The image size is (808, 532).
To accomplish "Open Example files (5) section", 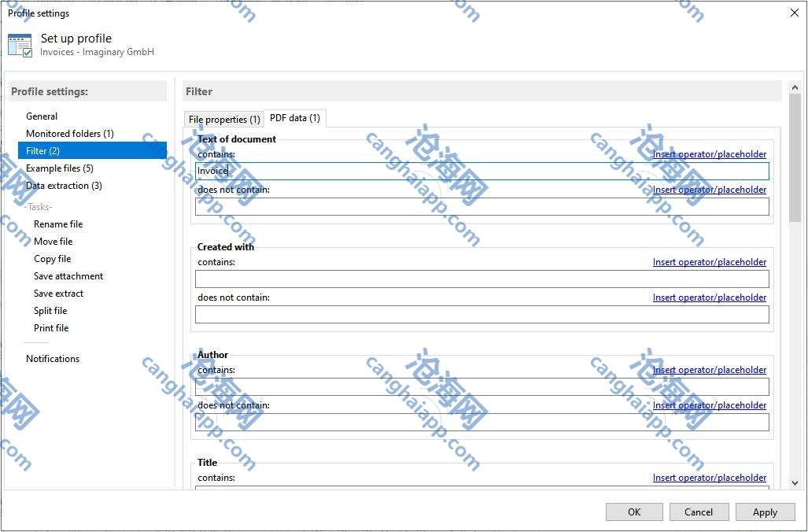I will [59, 168].
